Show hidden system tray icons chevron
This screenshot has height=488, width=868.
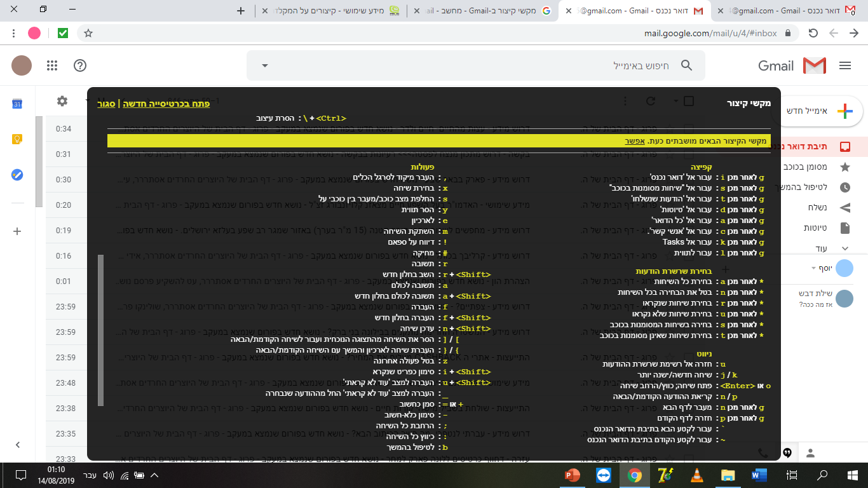click(x=154, y=475)
